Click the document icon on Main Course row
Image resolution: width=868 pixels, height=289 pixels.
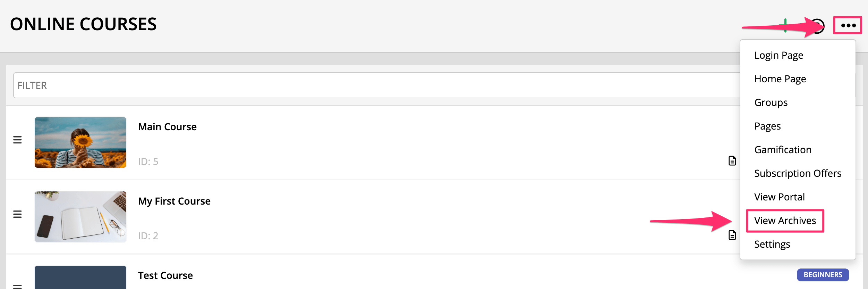732,161
